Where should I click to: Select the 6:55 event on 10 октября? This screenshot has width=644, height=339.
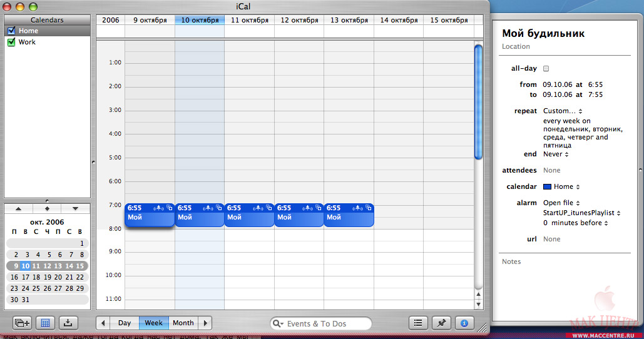[200, 215]
